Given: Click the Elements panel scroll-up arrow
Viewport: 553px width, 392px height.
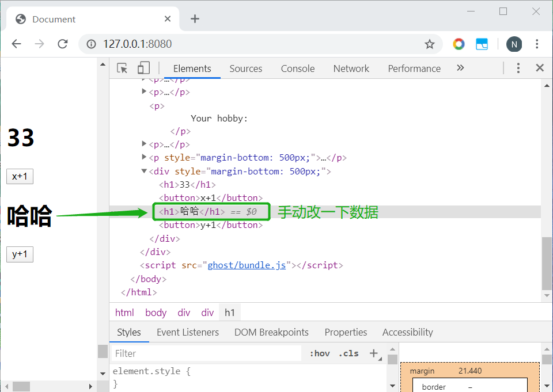Looking at the screenshot, I should point(547,86).
